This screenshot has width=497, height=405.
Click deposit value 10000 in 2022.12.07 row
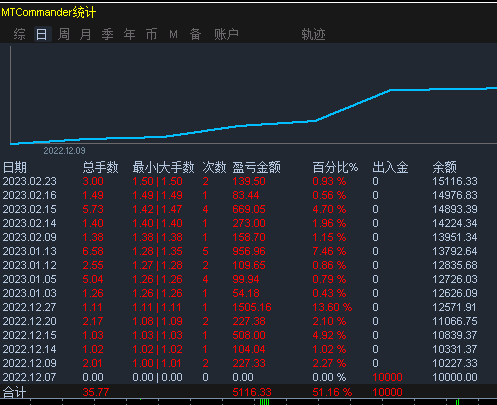pyautogui.click(x=387, y=377)
